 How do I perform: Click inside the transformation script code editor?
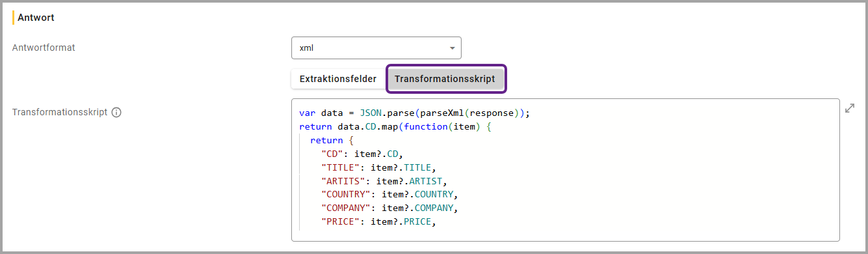565,170
